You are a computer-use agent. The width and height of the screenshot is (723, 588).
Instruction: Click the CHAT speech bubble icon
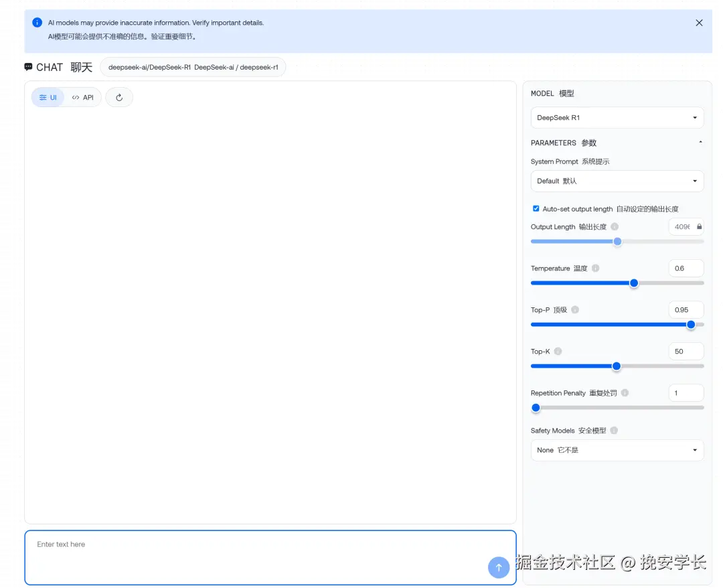point(29,67)
